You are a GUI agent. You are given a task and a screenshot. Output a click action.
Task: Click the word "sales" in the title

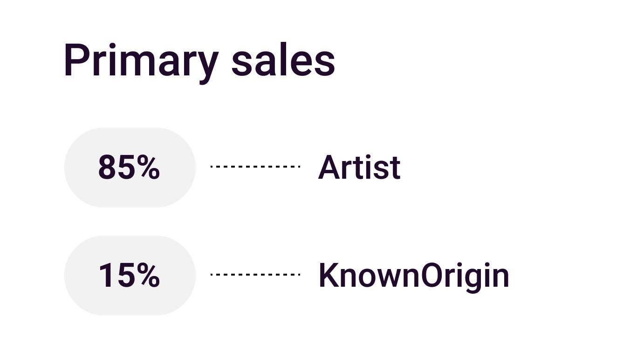tap(283, 61)
